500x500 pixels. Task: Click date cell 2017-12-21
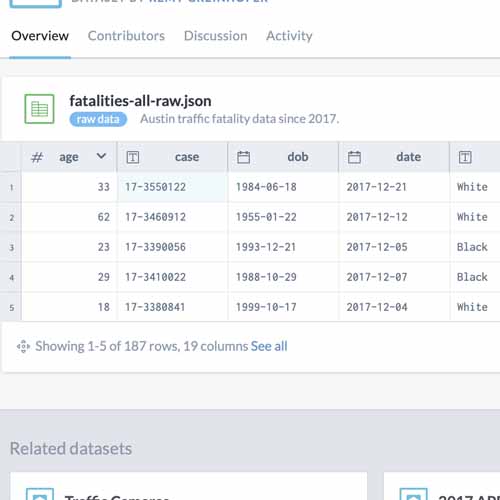(x=394, y=187)
